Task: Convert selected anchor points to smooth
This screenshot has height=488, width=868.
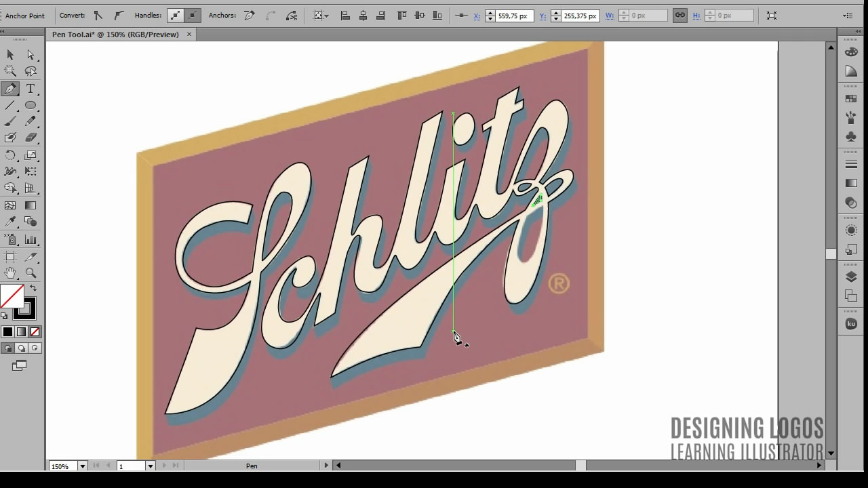Action: click(118, 15)
